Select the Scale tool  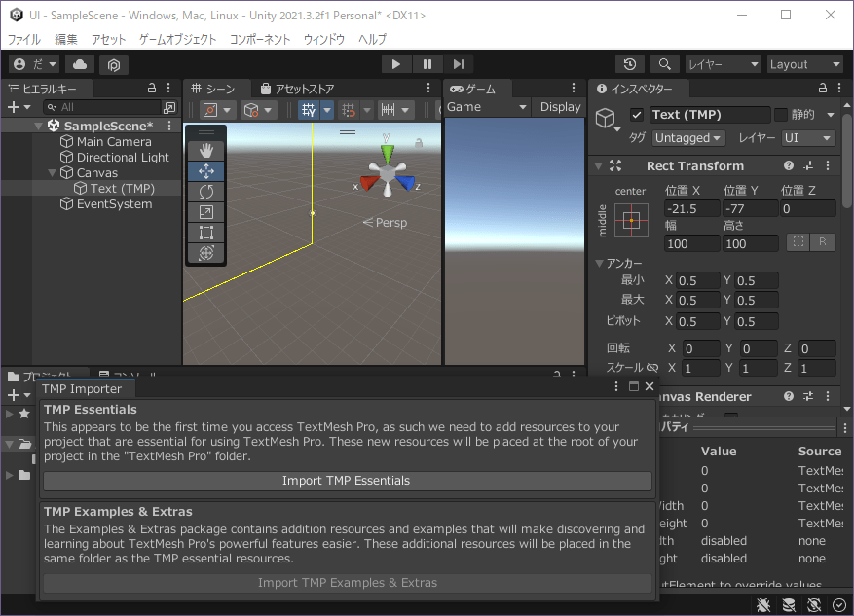205,212
